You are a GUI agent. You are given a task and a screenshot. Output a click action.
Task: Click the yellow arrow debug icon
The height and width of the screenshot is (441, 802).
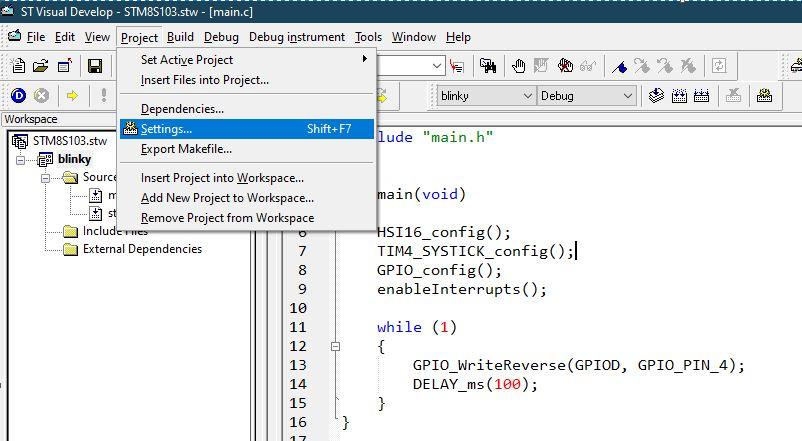[72, 96]
